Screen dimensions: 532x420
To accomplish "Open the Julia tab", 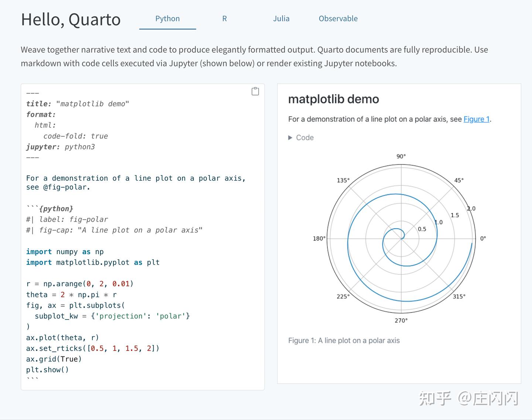I will tap(281, 18).
